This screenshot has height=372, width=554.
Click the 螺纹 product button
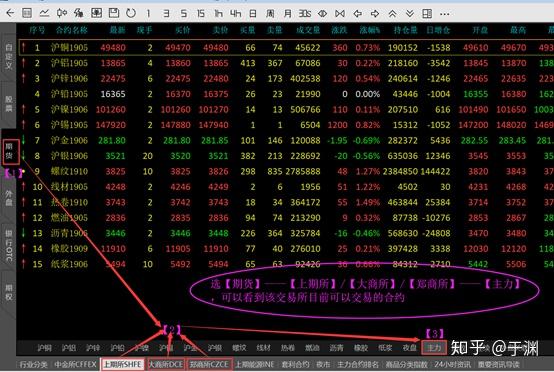pos(239,348)
